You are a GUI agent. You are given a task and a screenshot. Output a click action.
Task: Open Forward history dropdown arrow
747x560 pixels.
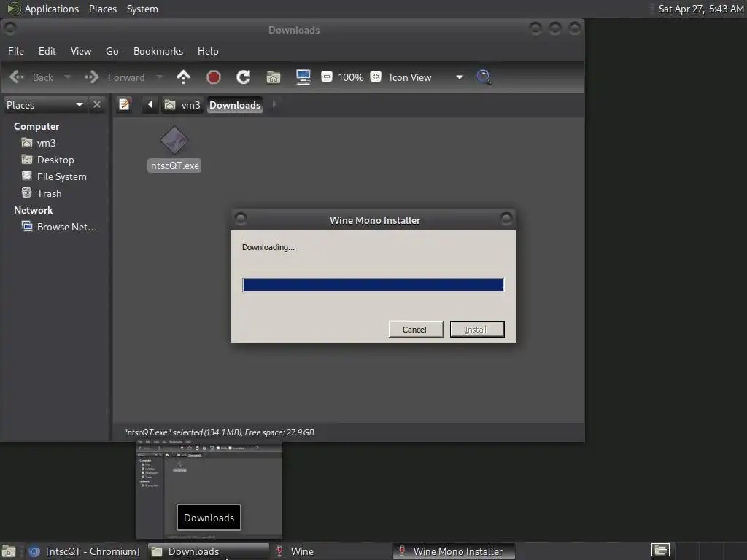pyautogui.click(x=160, y=77)
